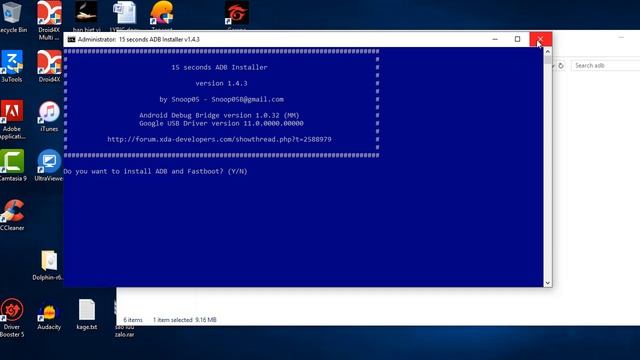Open the 3uTools desktop shortcut

point(12,67)
